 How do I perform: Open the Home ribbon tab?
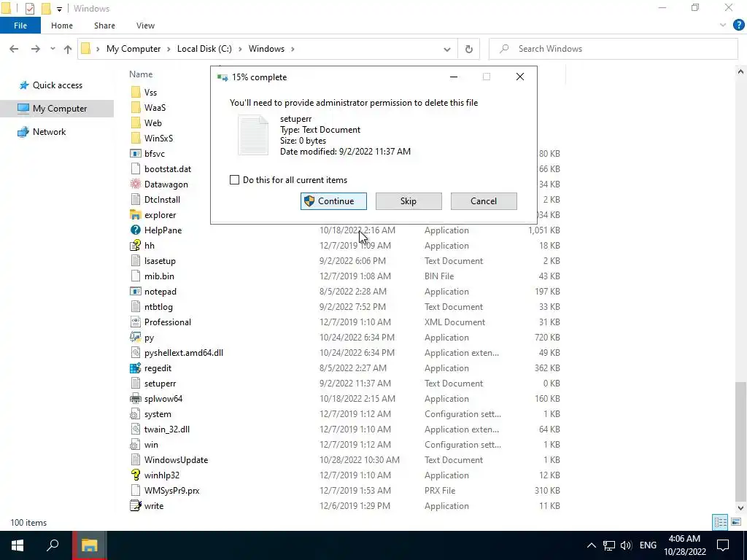click(62, 26)
